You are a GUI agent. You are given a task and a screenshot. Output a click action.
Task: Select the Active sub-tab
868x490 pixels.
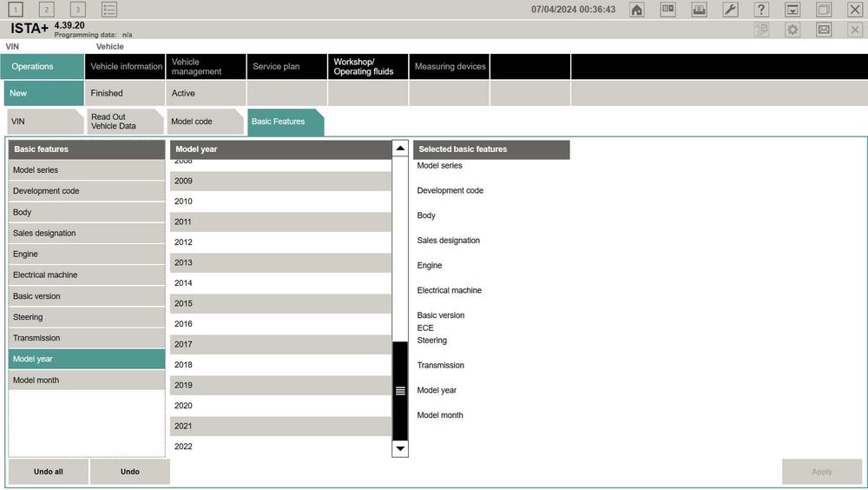tap(206, 93)
